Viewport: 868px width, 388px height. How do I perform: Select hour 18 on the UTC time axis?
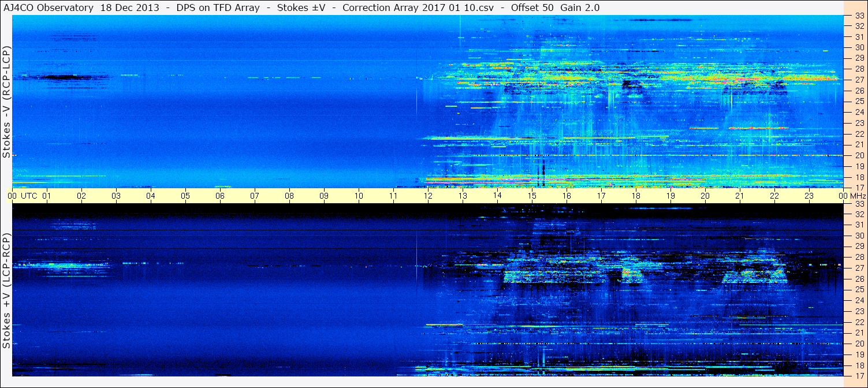[x=636, y=196]
